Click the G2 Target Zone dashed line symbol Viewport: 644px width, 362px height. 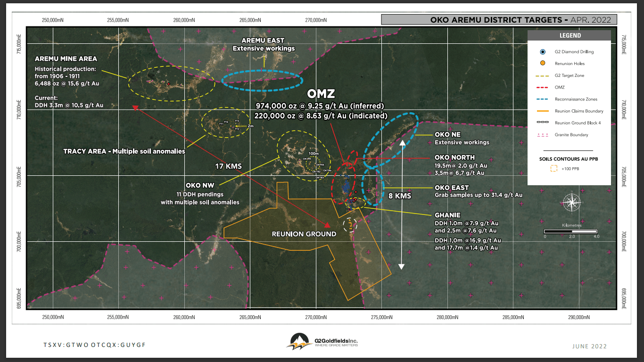click(543, 75)
